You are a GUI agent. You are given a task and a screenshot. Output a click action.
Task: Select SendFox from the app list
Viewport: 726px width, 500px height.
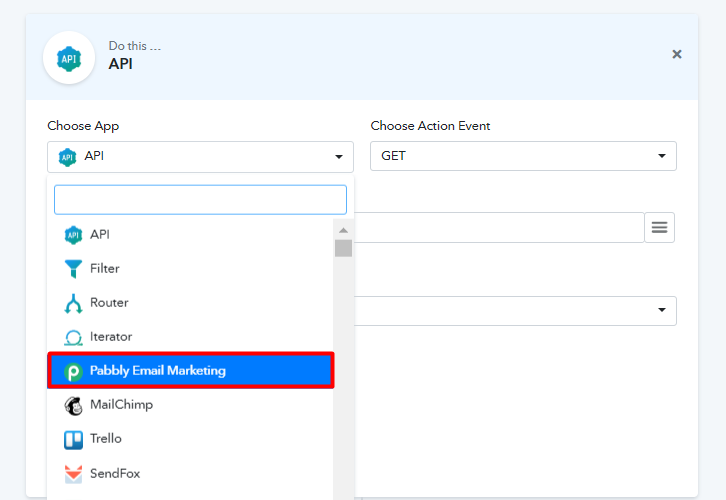coord(190,473)
